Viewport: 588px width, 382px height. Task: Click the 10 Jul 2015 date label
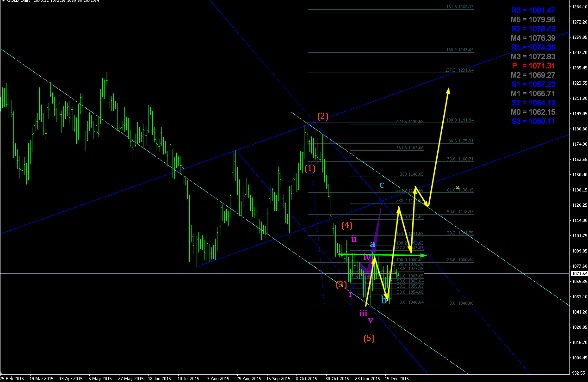[x=189, y=378]
